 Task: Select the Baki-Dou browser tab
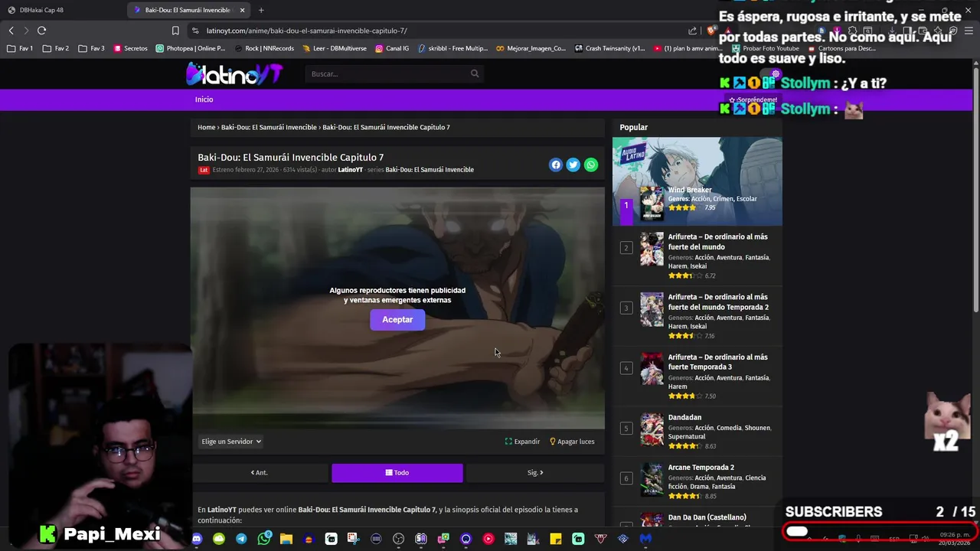click(x=188, y=10)
